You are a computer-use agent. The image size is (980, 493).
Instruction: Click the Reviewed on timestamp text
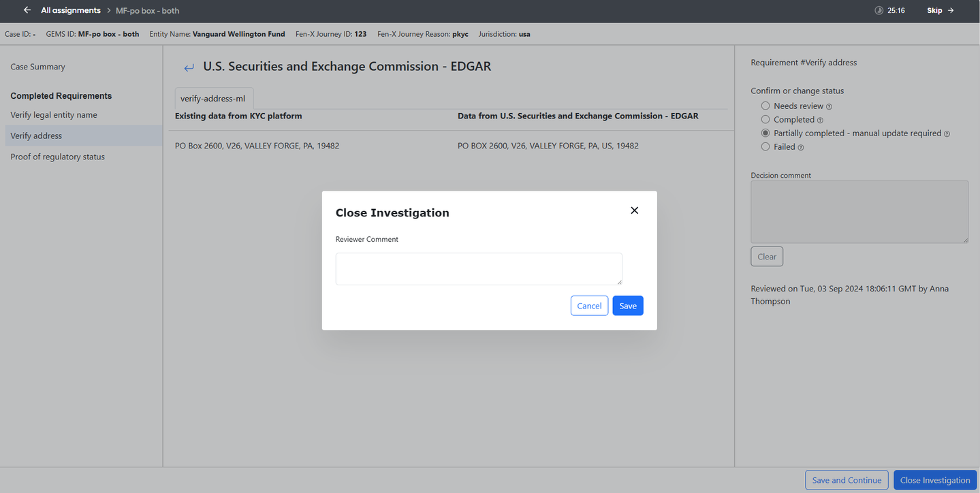click(850, 295)
